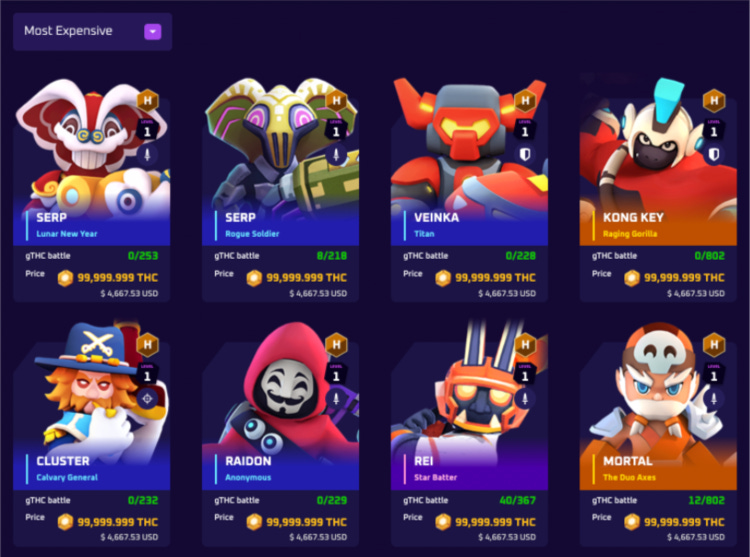Click the Rei Star Batter name label

click(435, 468)
